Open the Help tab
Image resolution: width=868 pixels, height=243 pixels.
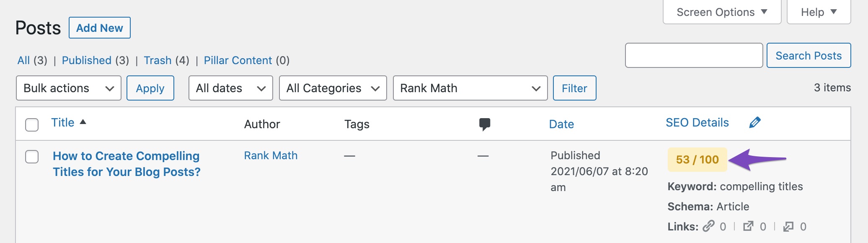(x=819, y=12)
